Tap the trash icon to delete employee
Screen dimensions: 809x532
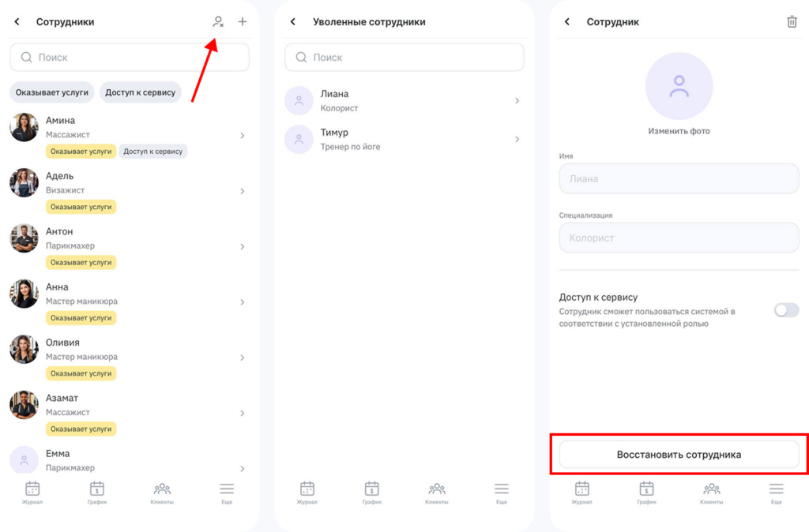pyautogui.click(x=792, y=22)
